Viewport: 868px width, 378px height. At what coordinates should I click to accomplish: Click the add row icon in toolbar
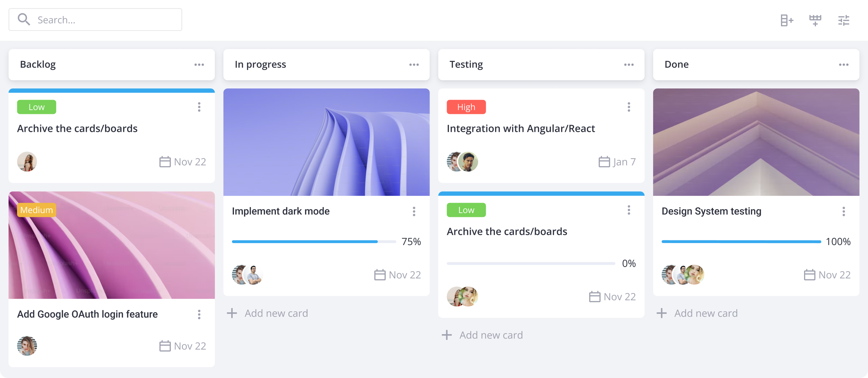(815, 20)
